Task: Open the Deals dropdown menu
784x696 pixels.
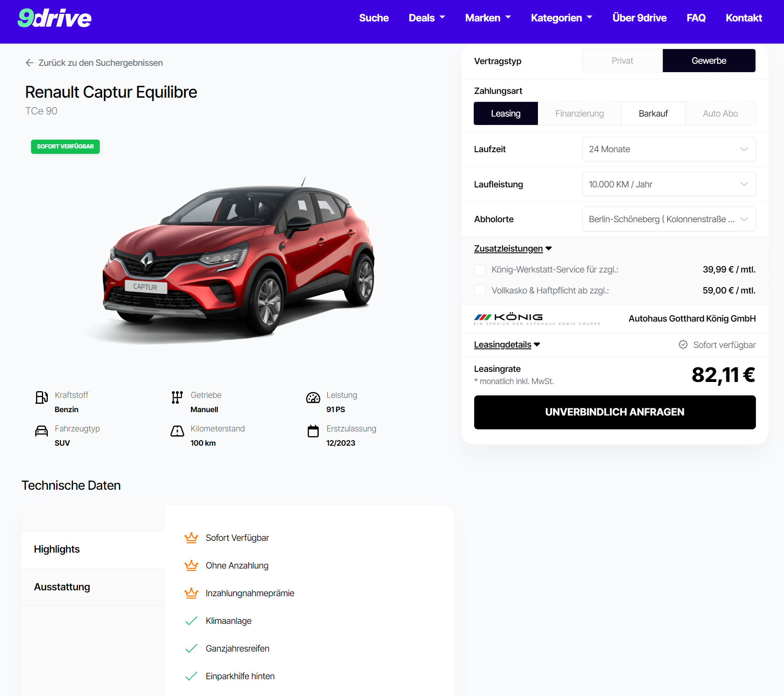Action: 427,18
